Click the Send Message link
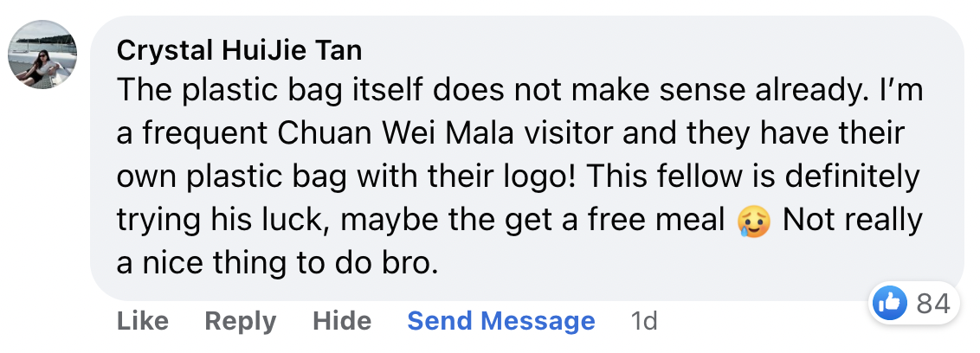 coord(501,321)
